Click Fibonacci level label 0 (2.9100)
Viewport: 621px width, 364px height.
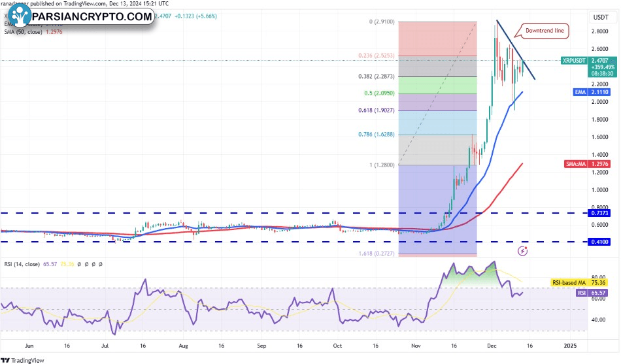click(x=382, y=22)
